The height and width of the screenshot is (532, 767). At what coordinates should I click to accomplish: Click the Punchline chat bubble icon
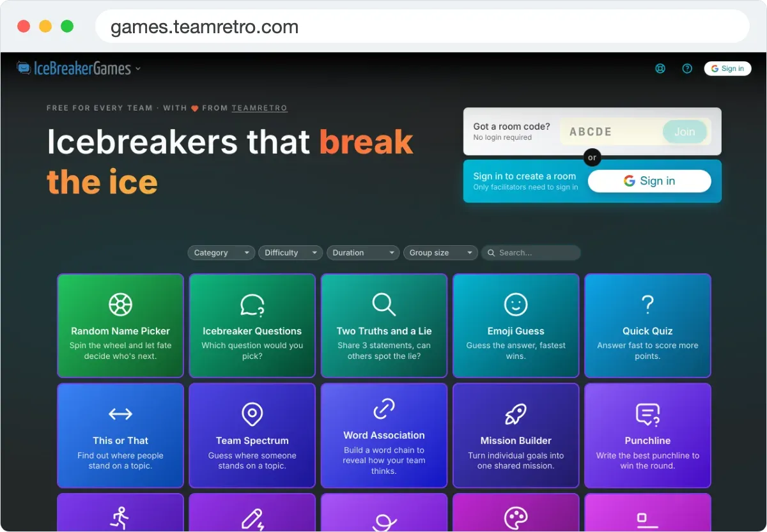click(x=647, y=414)
